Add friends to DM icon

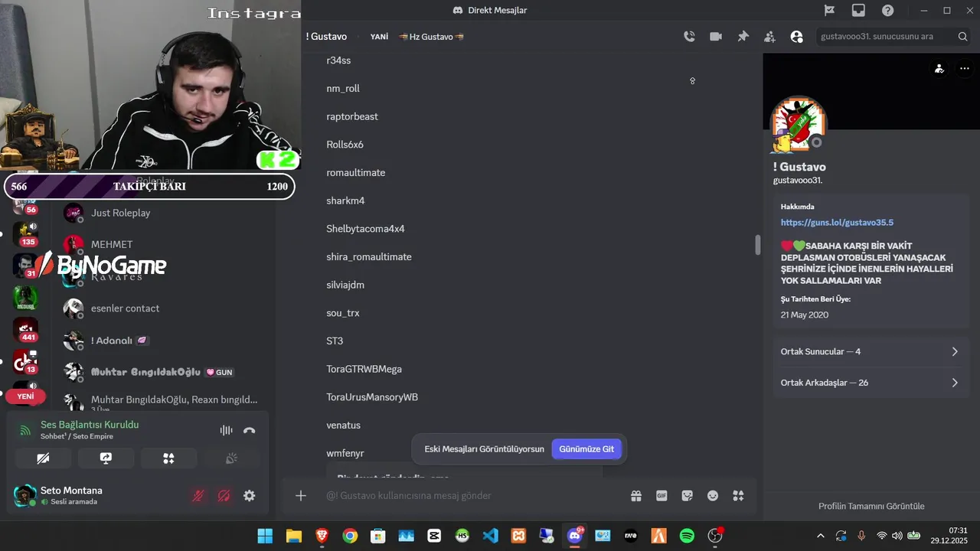tap(769, 36)
